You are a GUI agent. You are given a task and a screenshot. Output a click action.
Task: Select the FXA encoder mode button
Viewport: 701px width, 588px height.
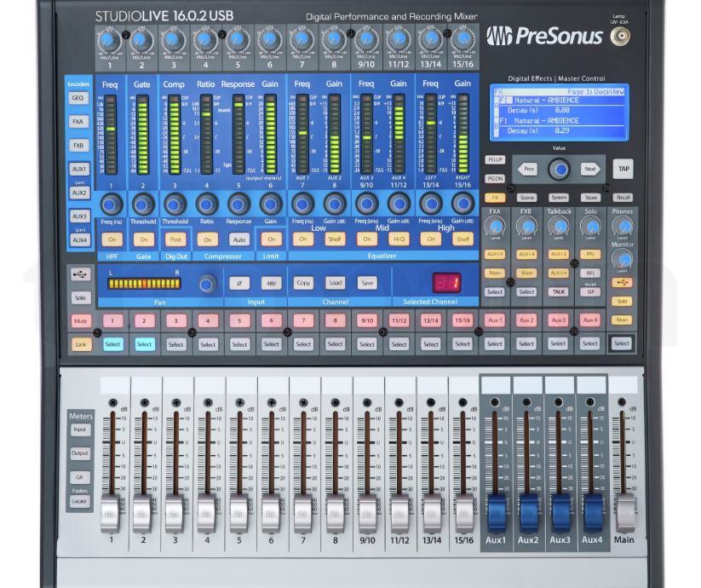(x=78, y=122)
